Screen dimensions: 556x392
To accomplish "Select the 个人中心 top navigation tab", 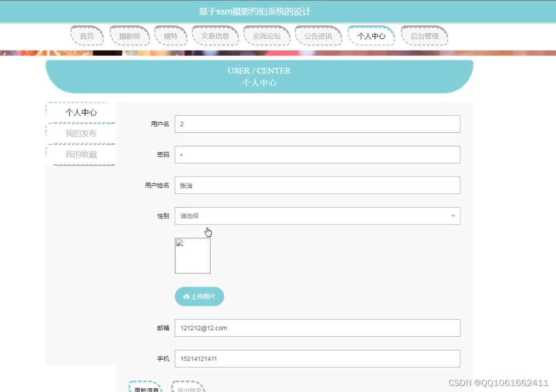I will click(371, 36).
